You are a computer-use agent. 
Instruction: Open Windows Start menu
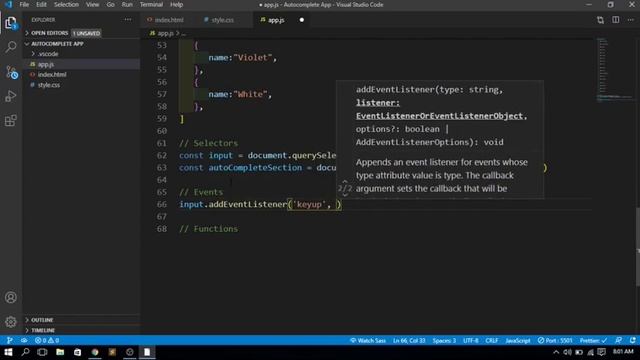pos(8,352)
